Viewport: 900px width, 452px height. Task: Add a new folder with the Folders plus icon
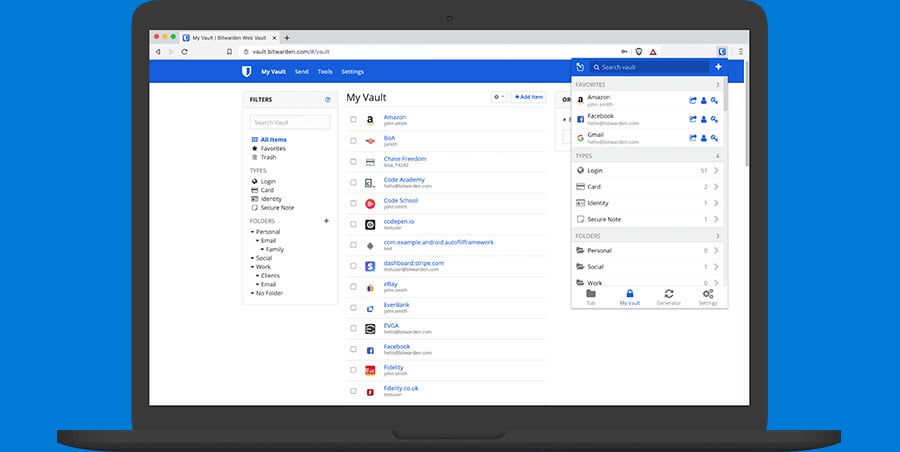tap(327, 221)
